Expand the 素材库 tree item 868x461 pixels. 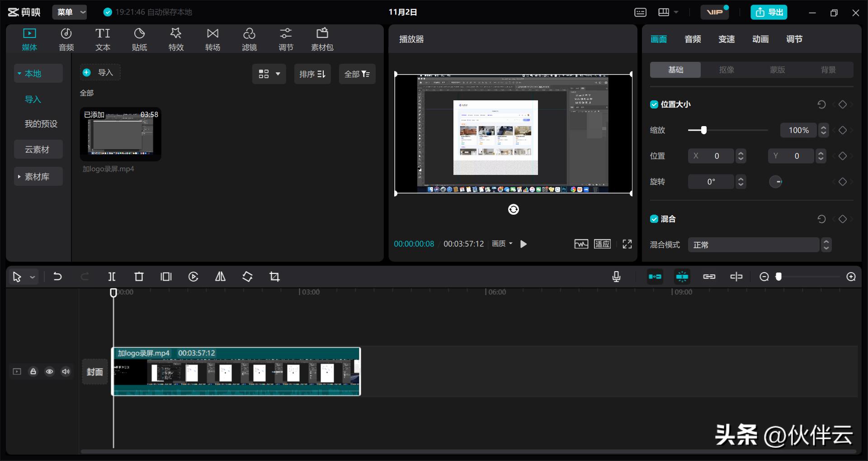tap(19, 177)
